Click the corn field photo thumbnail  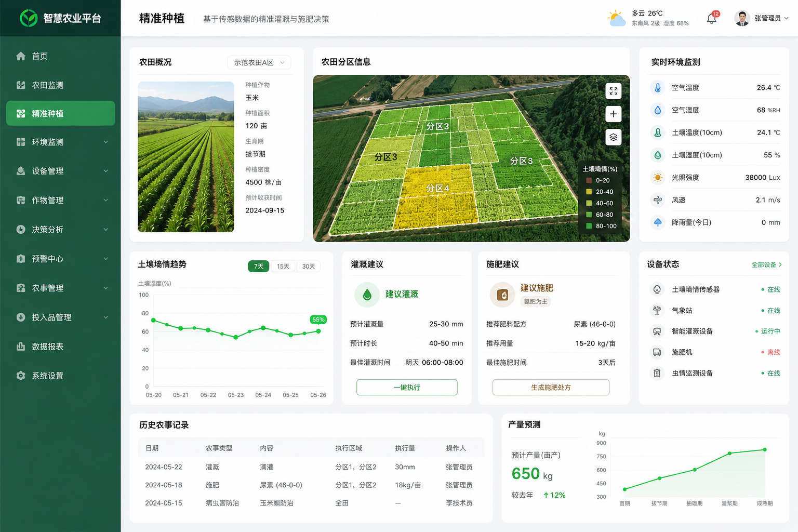pyautogui.click(x=186, y=157)
